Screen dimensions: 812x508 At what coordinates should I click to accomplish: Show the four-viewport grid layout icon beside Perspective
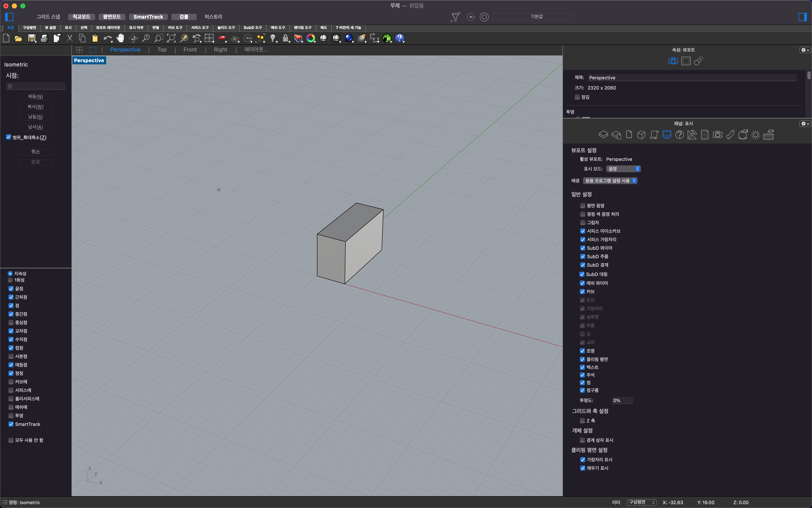pos(79,50)
